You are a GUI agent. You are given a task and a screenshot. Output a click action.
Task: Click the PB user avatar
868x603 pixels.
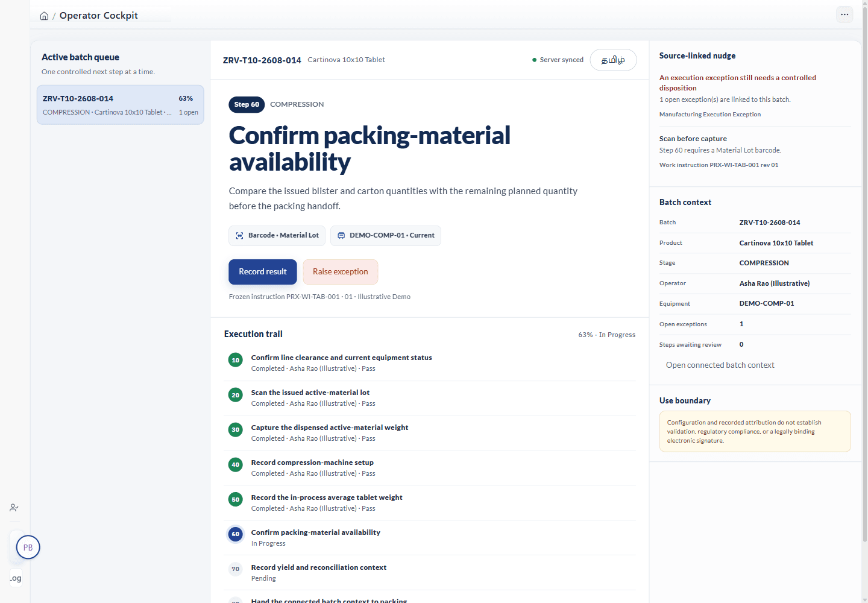[28, 548]
